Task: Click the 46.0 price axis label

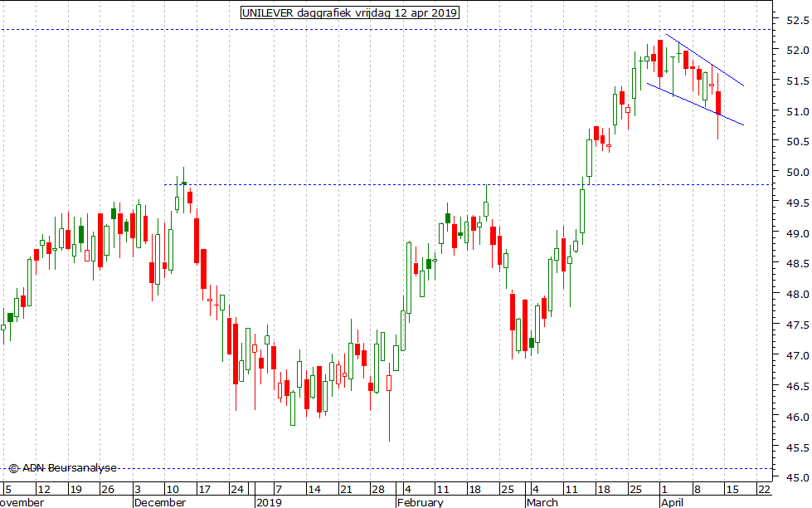Action: 798,417
